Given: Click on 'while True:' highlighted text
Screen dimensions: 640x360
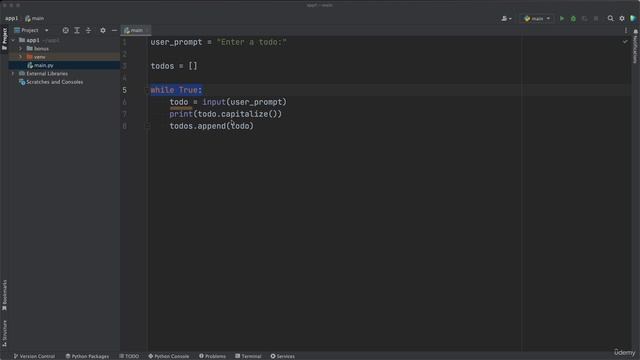Looking at the screenshot, I should point(176,90).
